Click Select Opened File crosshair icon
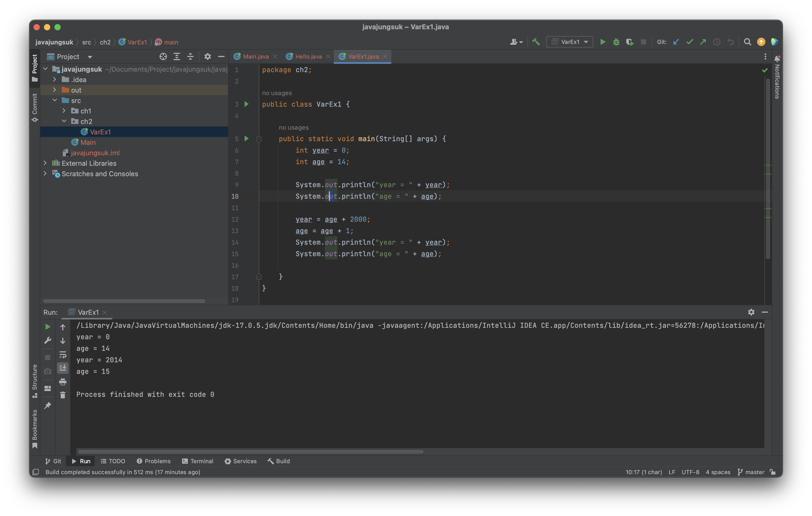 click(163, 57)
